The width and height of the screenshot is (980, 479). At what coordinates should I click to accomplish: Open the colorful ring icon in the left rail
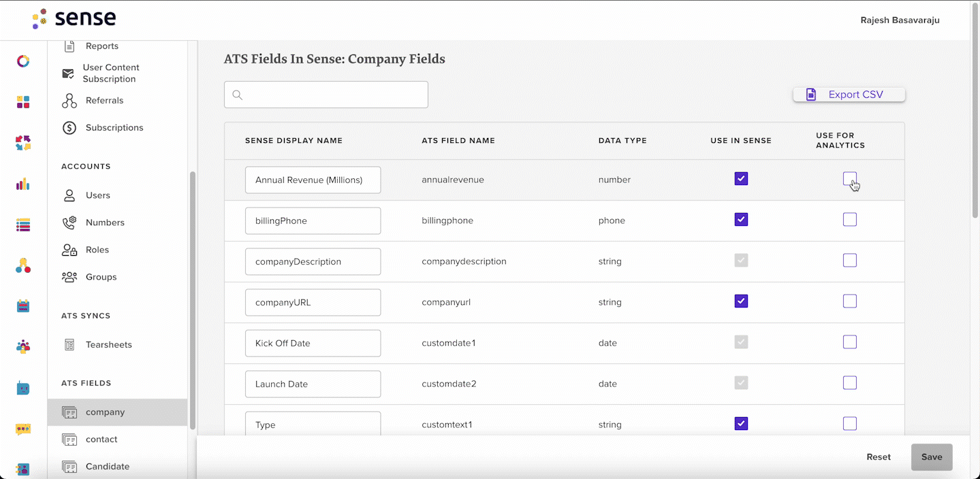[23, 61]
